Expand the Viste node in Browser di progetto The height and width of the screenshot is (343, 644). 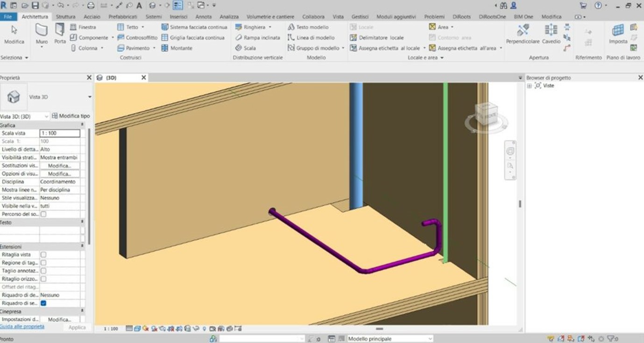[x=529, y=85]
